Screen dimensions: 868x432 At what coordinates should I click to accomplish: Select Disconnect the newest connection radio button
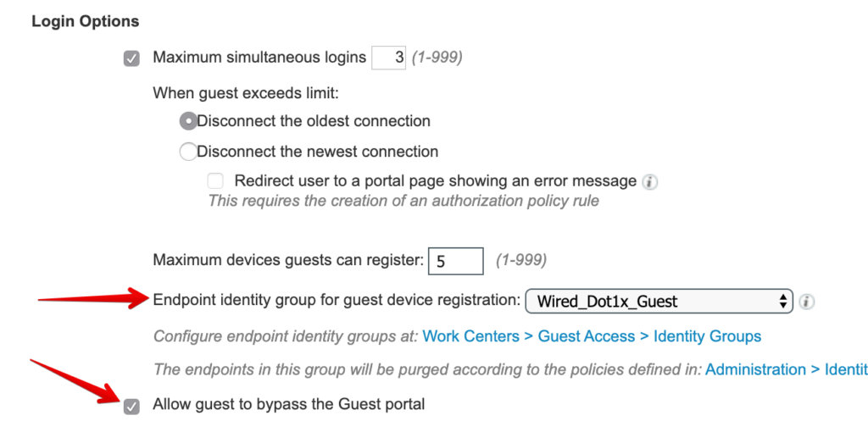[188, 152]
